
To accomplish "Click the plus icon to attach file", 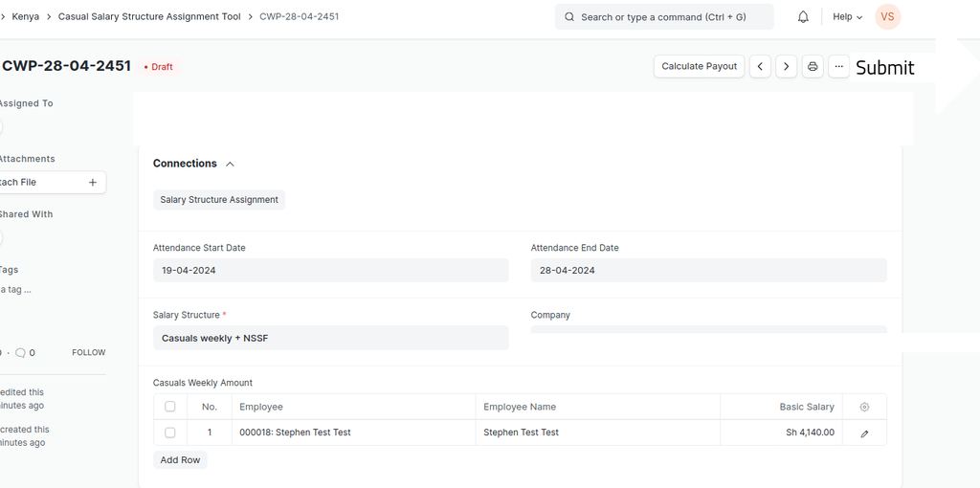I will click(x=93, y=183).
